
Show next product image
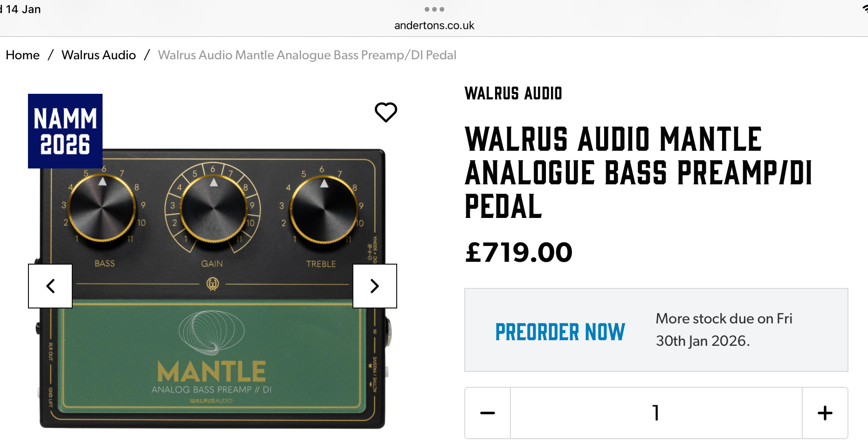375,286
